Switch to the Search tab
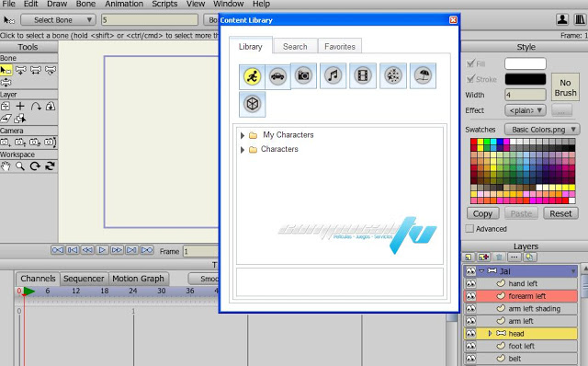This screenshot has width=588, height=366. (x=295, y=47)
